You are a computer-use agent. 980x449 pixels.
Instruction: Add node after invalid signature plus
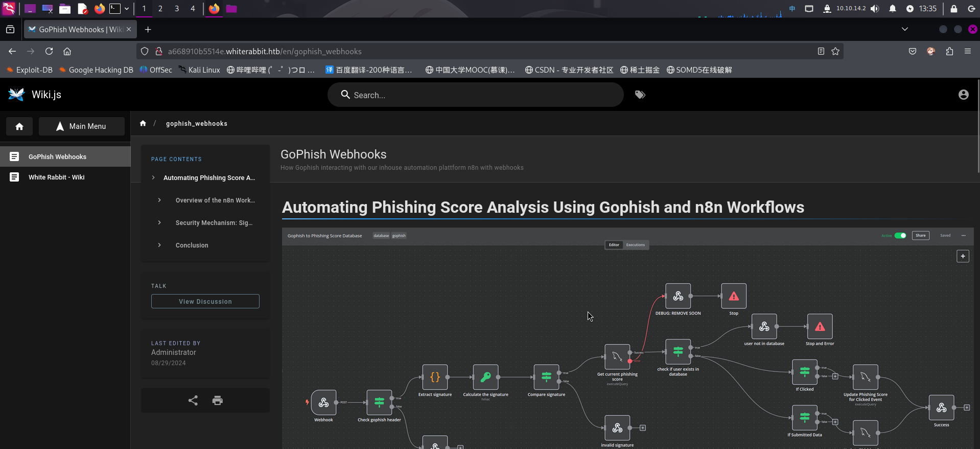(x=643, y=428)
